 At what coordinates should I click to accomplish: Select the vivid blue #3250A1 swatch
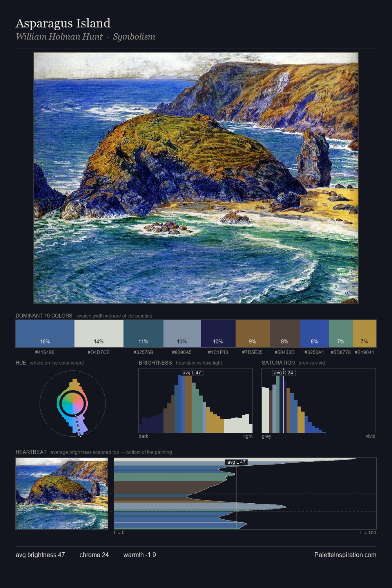[314, 334]
